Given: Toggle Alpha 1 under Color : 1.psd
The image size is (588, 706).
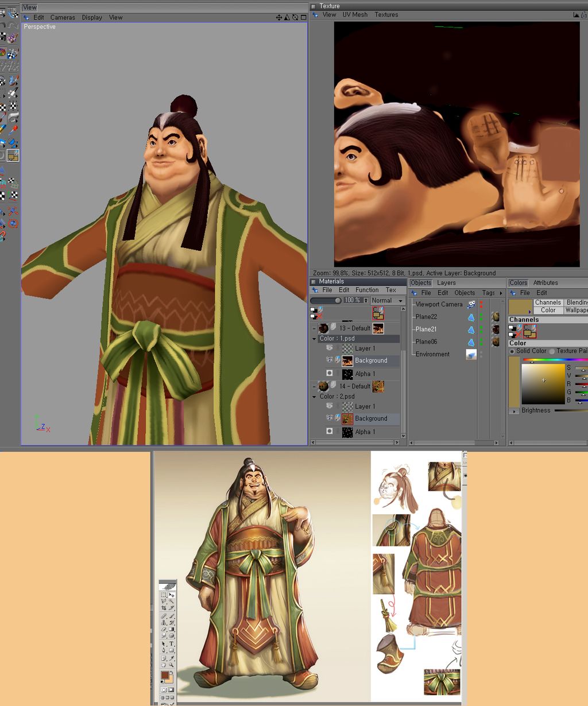Looking at the screenshot, I should 330,374.
